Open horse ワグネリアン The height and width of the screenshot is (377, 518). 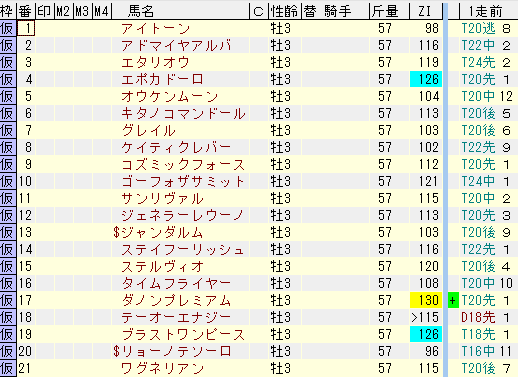pyautogui.click(x=162, y=369)
